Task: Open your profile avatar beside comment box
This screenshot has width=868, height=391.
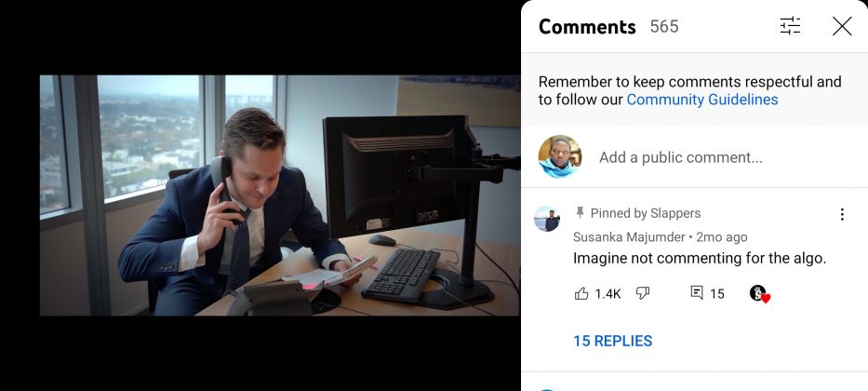Action: pyautogui.click(x=560, y=156)
